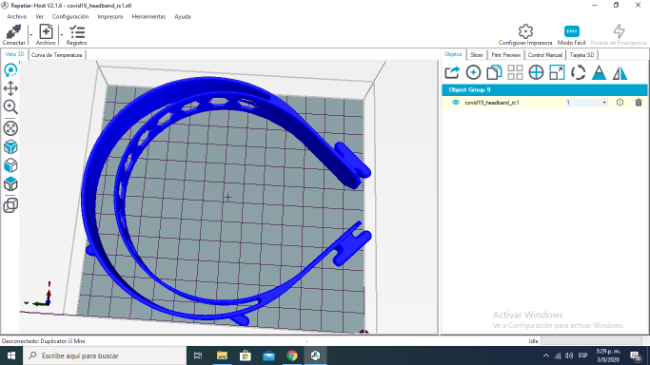Select the move view arrows tool
This screenshot has height=365, width=650.
point(11,88)
